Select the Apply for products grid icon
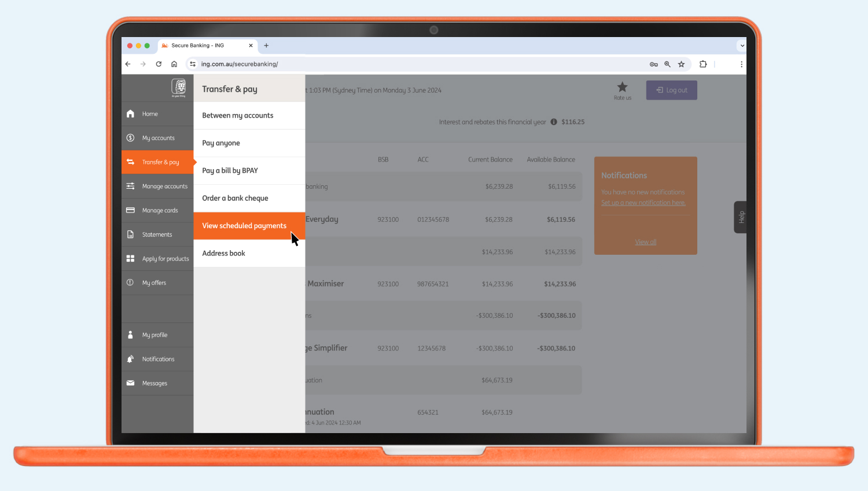868x491 pixels. (x=131, y=258)
